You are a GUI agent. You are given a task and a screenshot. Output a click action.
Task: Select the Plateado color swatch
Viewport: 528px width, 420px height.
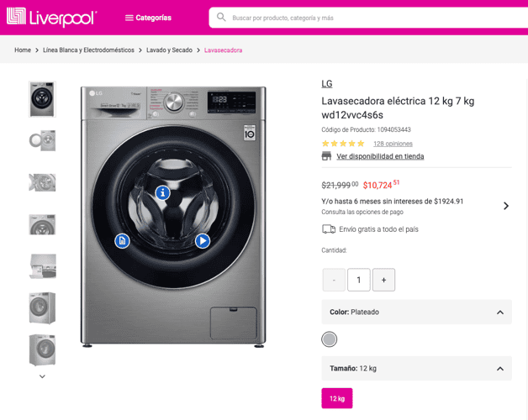329,339
